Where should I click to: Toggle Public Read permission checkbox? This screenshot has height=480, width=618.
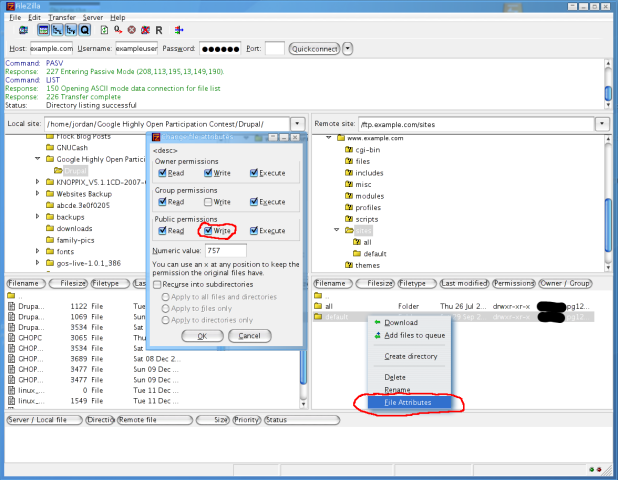[x=162, y=230]
